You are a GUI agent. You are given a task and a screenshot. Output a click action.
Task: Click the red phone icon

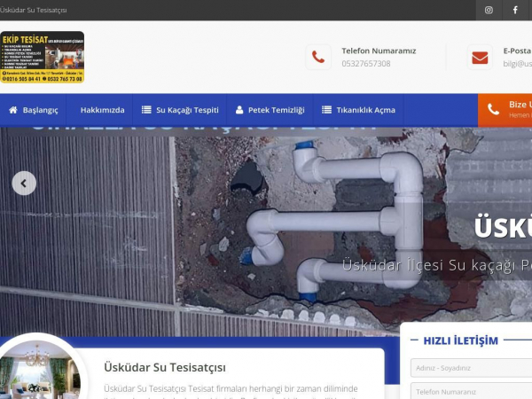point(318,57)
